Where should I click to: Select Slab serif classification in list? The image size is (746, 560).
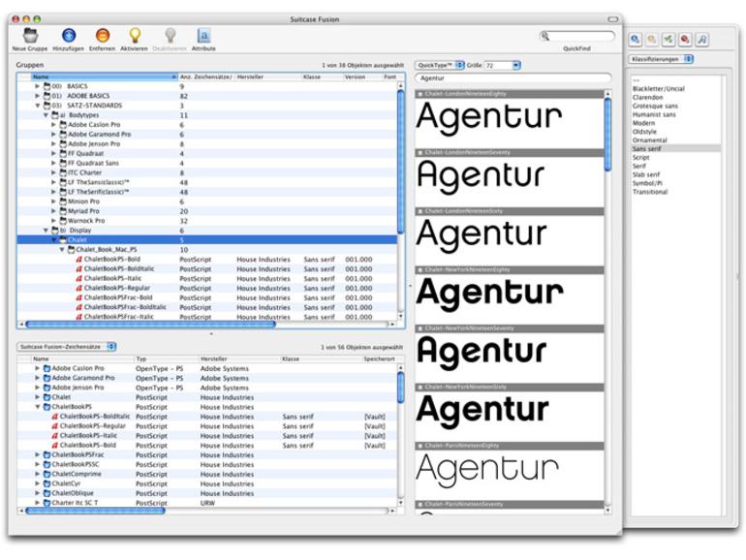click(x=646, y=174)
